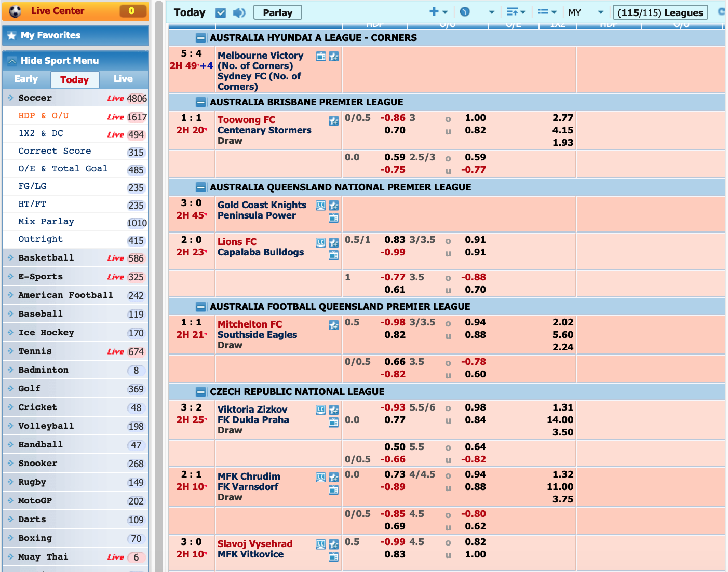Image resolution: width=728 pixels, height=572 pixels.
Task: Add Toowong FC match to favorites
Action: pyautogui.click(x=333, y=121)
